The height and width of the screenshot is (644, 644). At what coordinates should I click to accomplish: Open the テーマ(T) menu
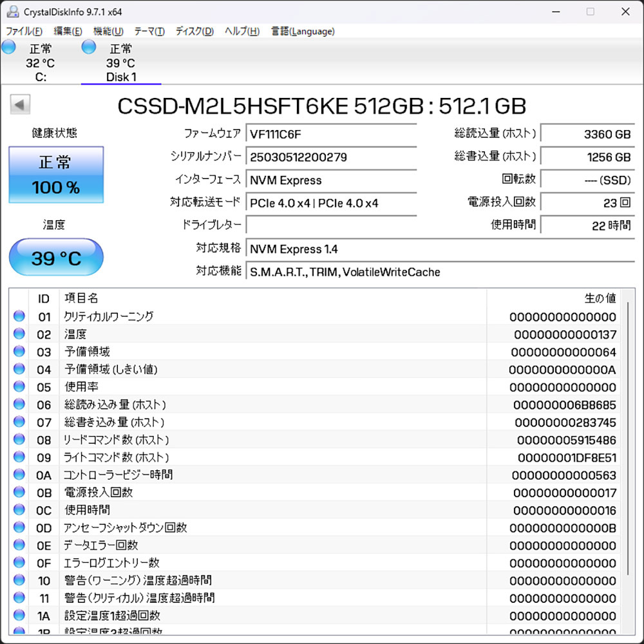(149, 31)
